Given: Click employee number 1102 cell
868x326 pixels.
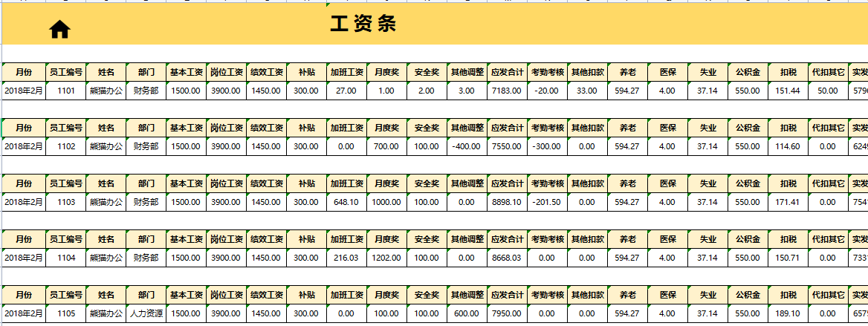Looking at the screenshot, I should pos(66,147).
